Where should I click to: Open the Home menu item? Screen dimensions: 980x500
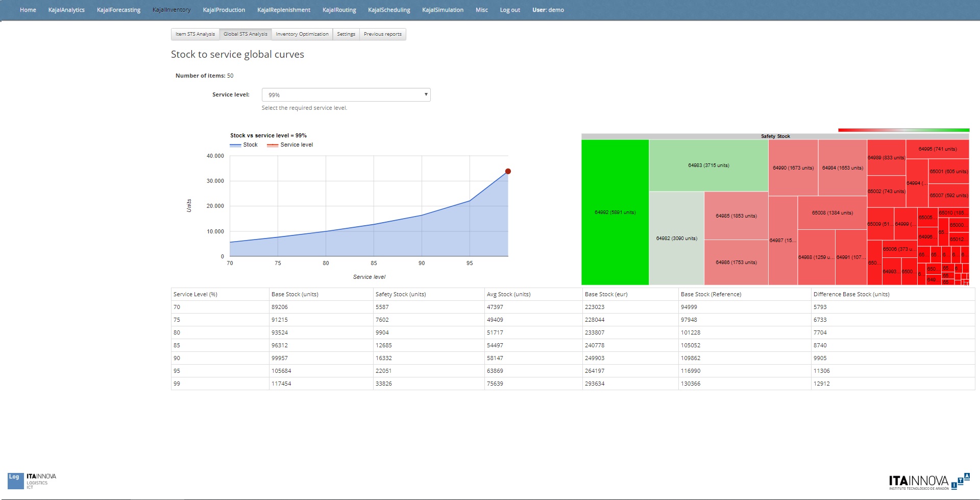28,10
